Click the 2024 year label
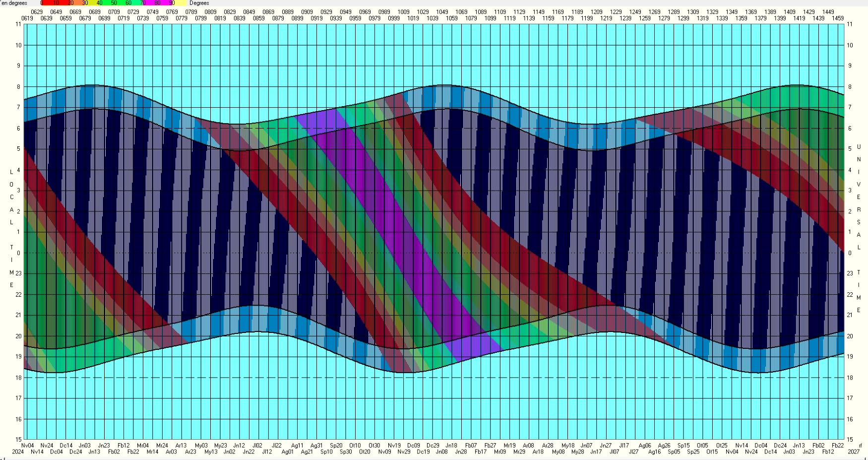 point(18,452)
